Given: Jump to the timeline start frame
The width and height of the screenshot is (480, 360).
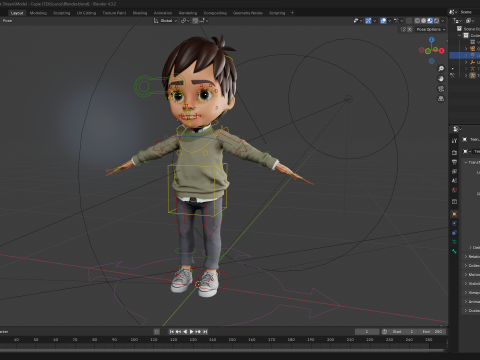Looking at the screenshot, I should point(172,332).
